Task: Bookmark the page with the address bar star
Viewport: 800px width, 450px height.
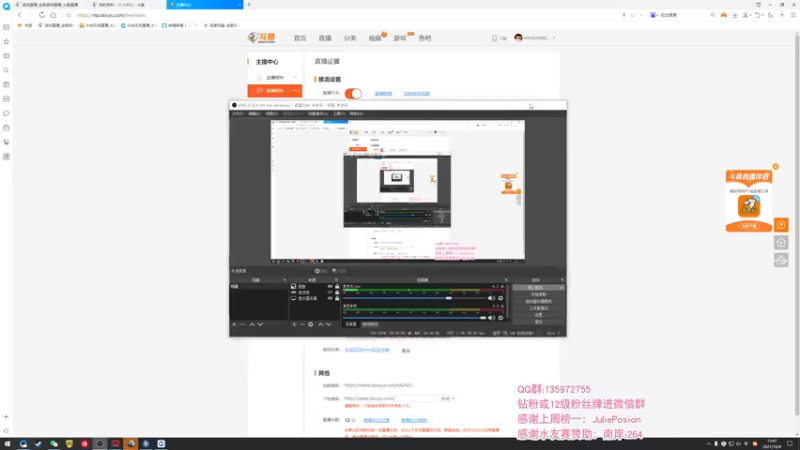Action: coord(69,15)
